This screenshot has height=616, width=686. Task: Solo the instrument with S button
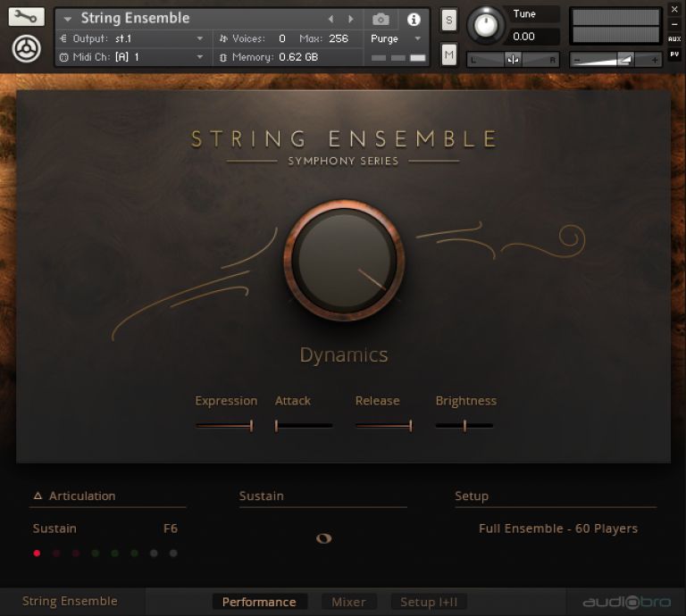click(449, 21)
